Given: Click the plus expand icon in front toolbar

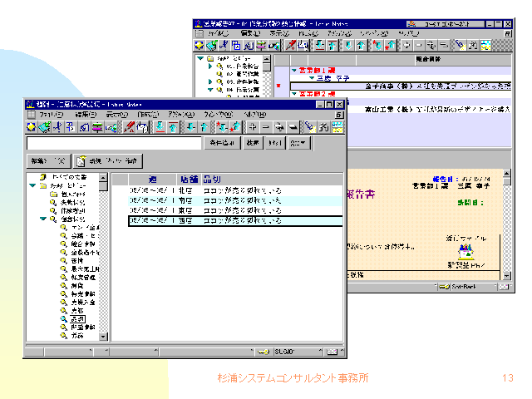Looking at the screenshot, I should pos(254,127).
